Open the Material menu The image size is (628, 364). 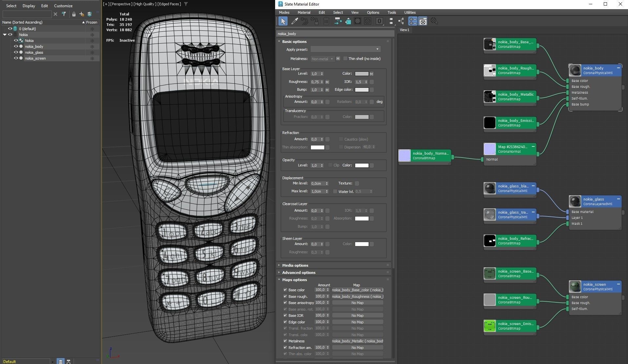(x=304, y=12)
